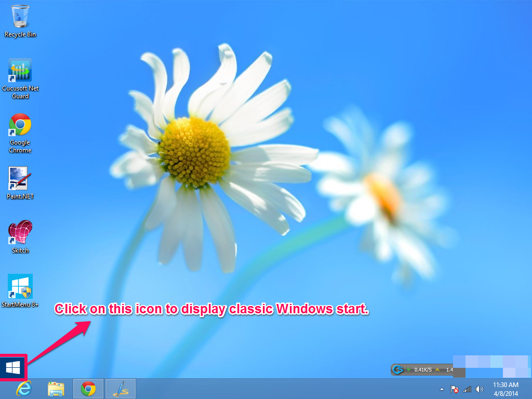Launch Internet Explorer from the taskbar

tap(24, 389)
